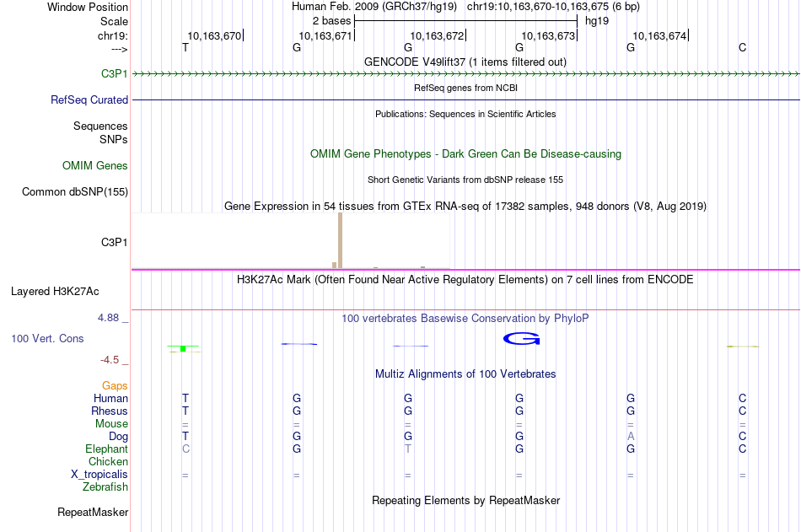Open 'Short Genetic Variants from dbSNP release 155'
Viewport: 801px width, 532px height.
tap(465, 180)
